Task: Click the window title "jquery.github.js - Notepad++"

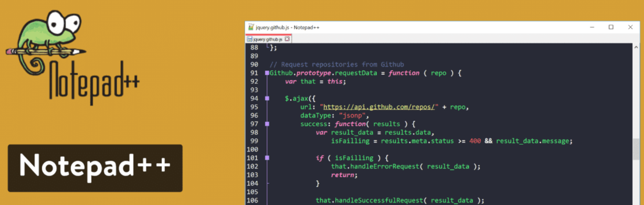Action: (288, 28)
